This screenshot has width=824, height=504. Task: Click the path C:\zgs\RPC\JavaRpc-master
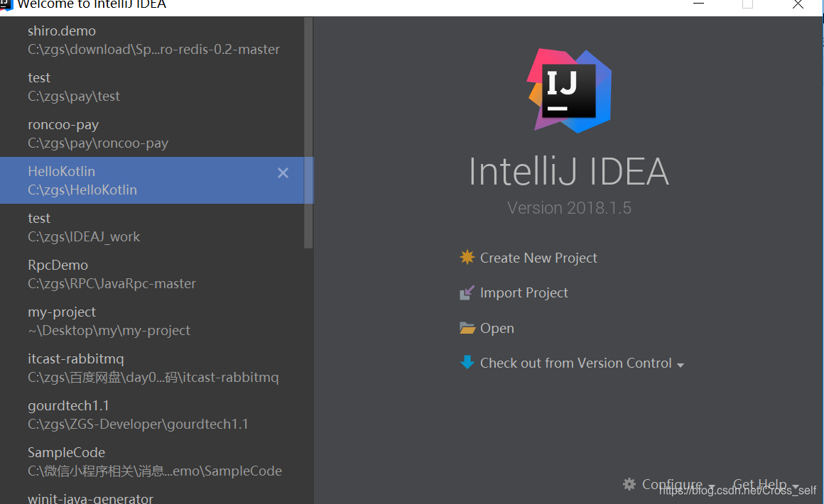point(112,283)
